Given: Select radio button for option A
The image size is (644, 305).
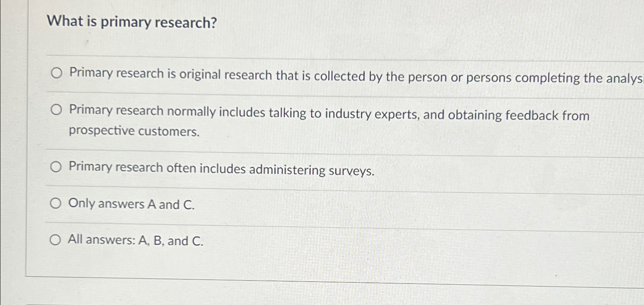Looking at the screenshot, I should [x=56, y=74].
